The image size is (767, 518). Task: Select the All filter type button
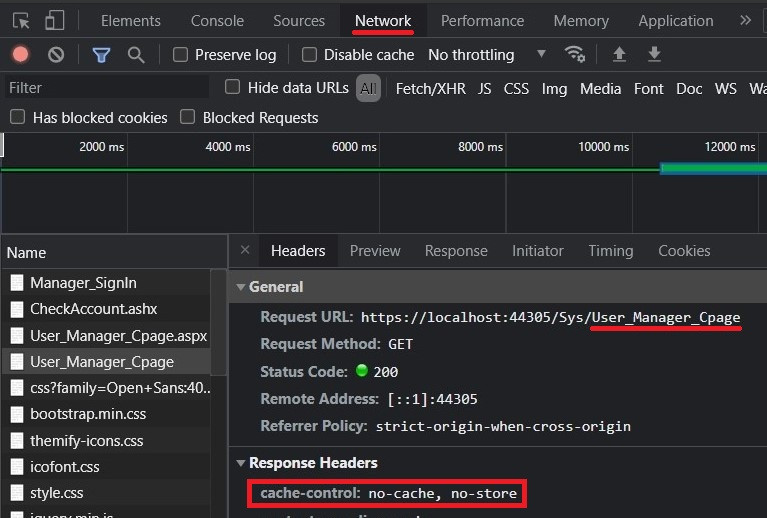tap(368, 89)
